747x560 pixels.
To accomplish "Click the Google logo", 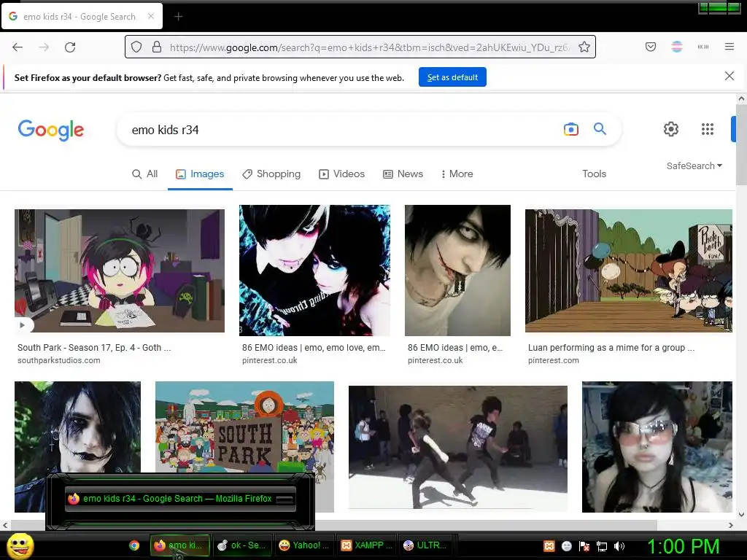I will (x=50, y=130).
